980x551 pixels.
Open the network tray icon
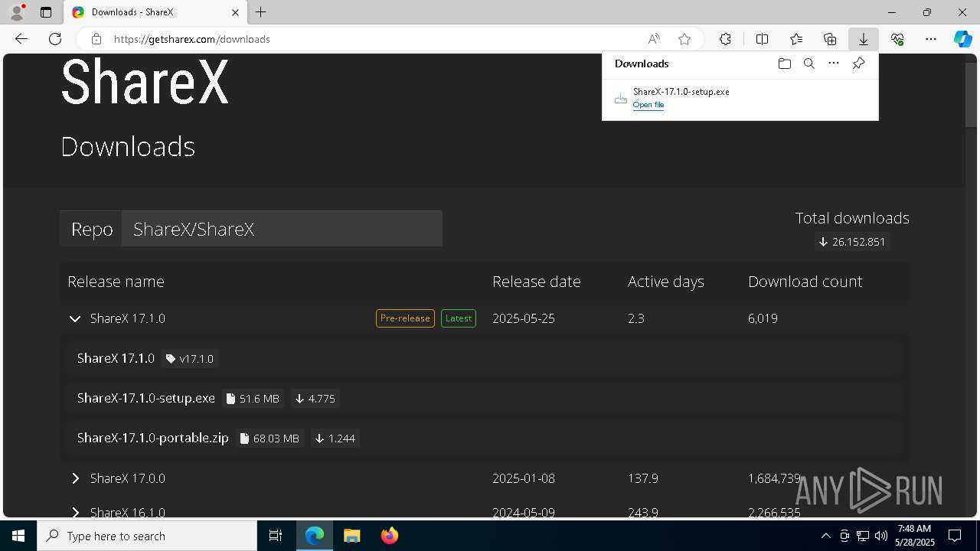point(863,536)
